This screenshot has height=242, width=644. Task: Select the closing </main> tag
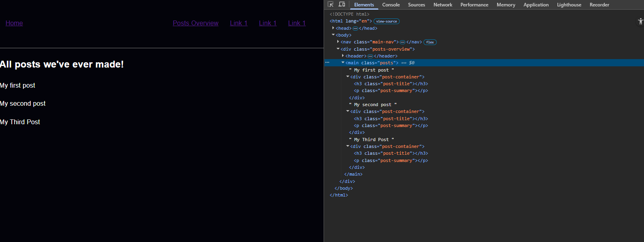coord(353,174)
